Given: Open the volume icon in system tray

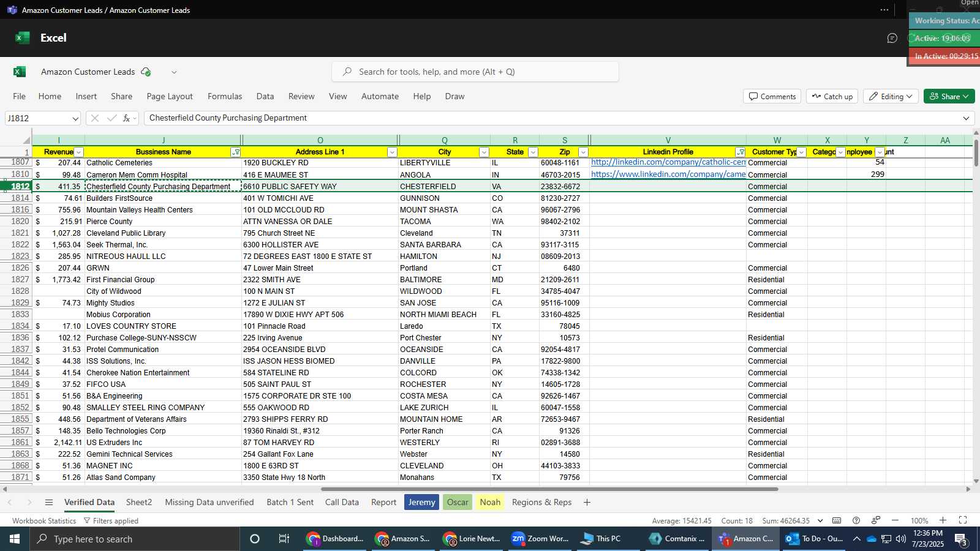Looking at the screenshot, I should pos(900,539).
